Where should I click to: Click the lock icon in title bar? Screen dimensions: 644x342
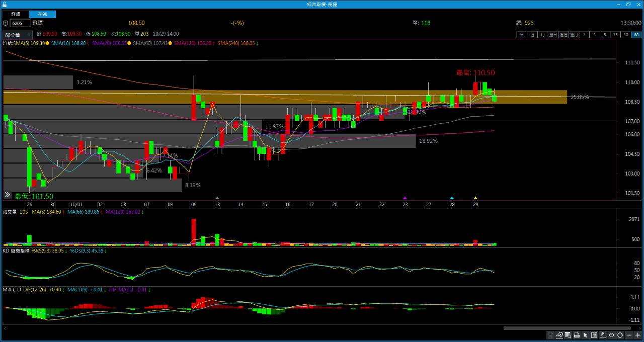pos(5,4)
